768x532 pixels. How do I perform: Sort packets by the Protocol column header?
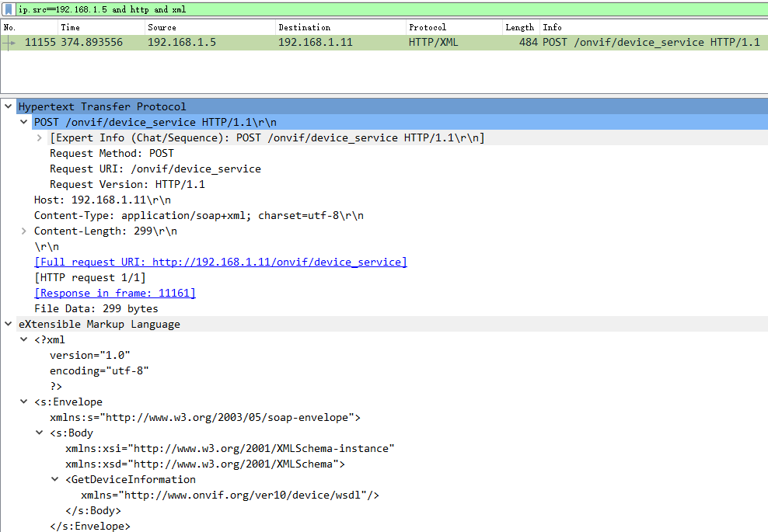tap(428, 27)
